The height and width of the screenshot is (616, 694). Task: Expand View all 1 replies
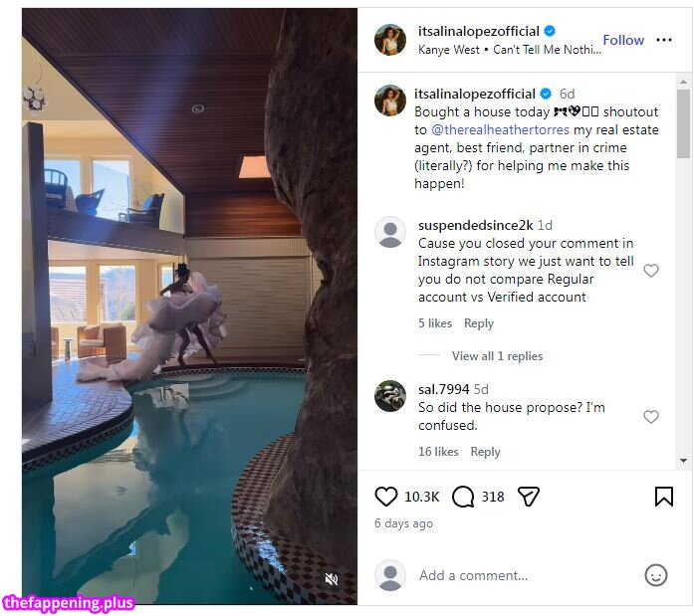point(497,356)
